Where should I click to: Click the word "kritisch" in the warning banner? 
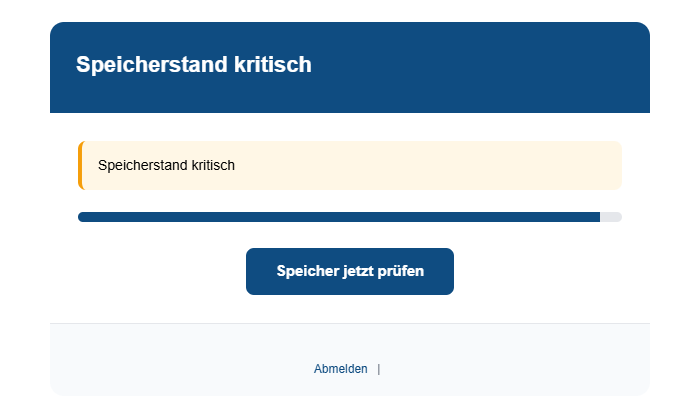point(211,165)
